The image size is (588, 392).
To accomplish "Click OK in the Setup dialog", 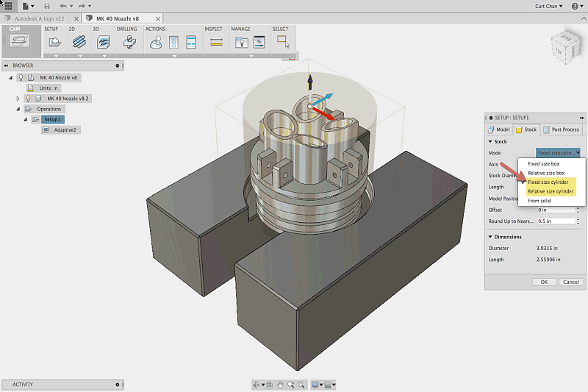I will click(544, 282).
